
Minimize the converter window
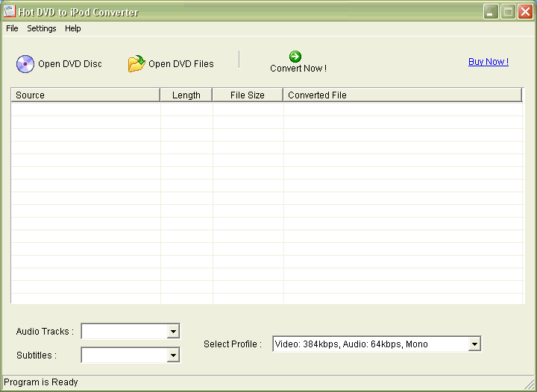[491, 12]
